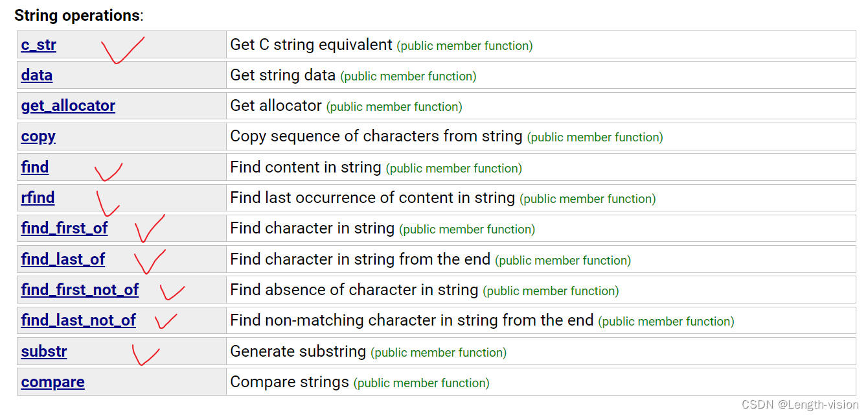Click the get_allocator link

tap(68, 106)
